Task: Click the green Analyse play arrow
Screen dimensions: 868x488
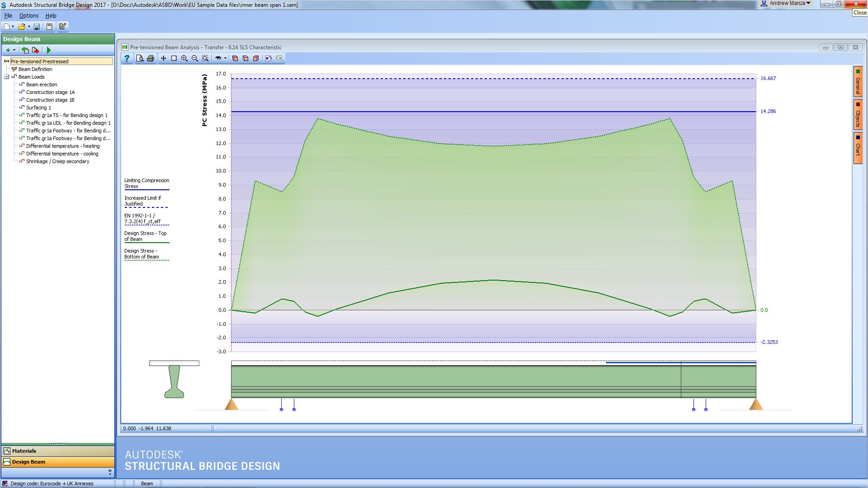Action: [49, 50]
